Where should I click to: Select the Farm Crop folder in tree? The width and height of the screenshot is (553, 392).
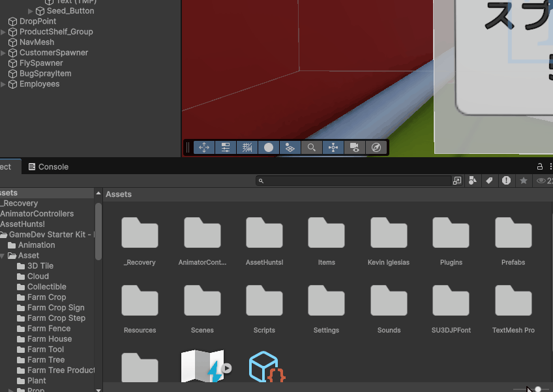tap(46, 297)
